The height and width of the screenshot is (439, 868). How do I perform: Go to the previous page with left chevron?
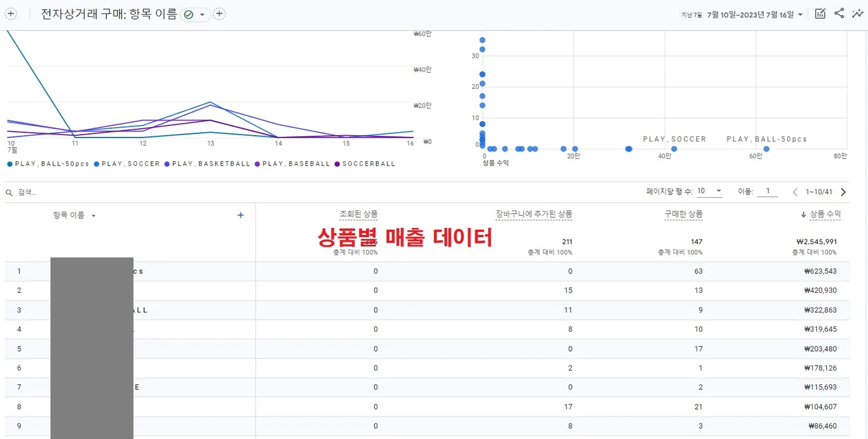[x=795, y=192]
